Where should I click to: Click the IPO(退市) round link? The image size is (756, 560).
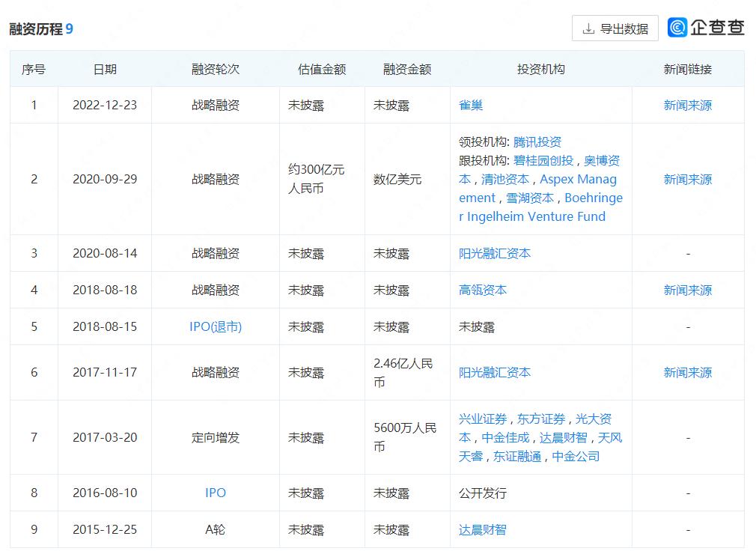[x=216, y=326]
